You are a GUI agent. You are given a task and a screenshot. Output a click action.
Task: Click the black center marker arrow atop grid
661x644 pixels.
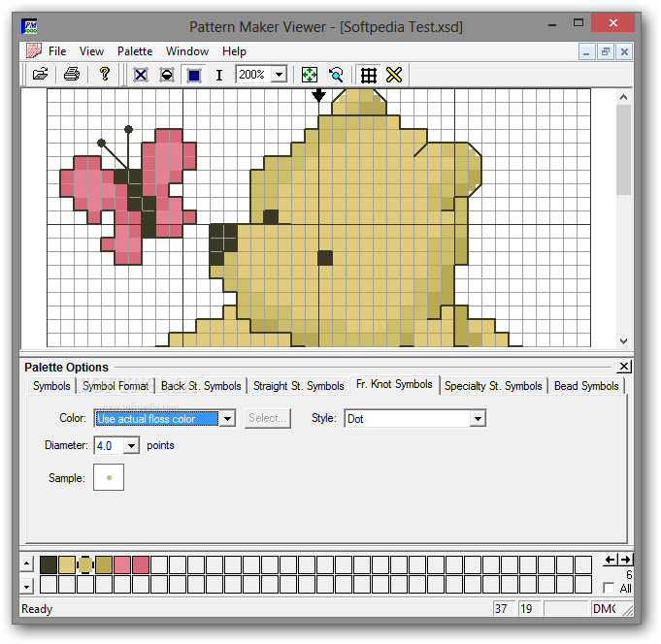318,95
